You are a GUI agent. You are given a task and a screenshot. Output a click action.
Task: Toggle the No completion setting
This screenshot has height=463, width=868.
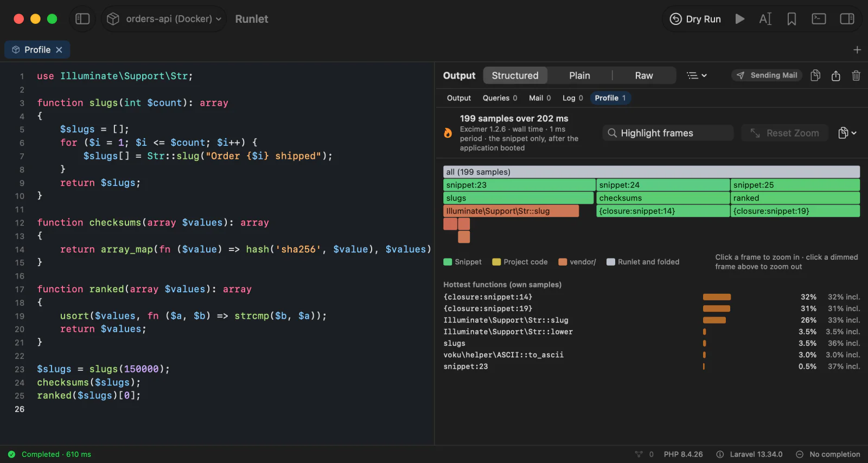click(x=828, y=454)
